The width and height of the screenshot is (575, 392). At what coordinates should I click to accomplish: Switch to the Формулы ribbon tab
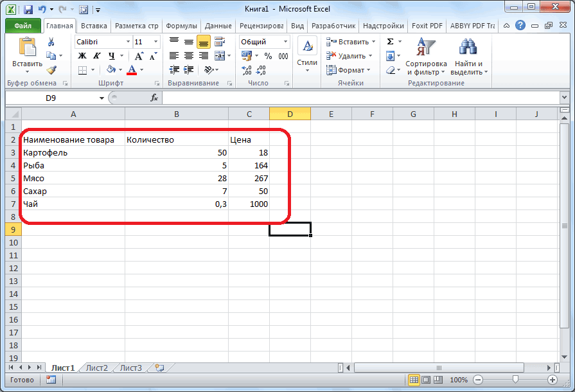click(181, 26)
